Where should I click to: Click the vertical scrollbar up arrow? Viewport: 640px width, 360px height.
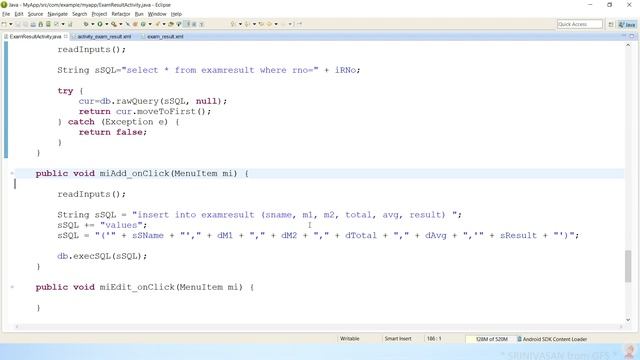click(x=628, y=45)
